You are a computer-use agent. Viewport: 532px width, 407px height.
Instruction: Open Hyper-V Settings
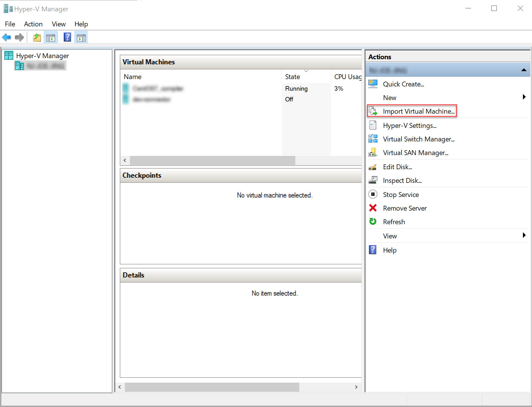pyautogui.click(x=410, y=125)
